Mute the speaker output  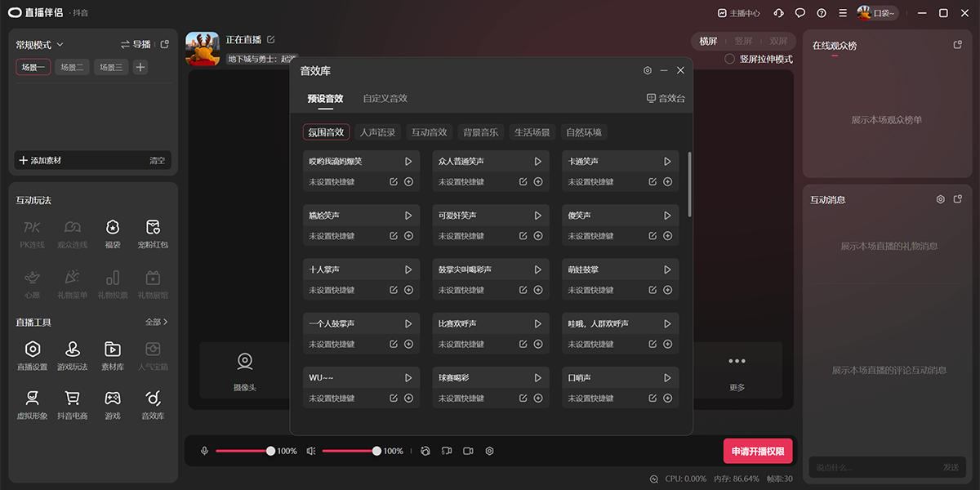tap(310, 450)
